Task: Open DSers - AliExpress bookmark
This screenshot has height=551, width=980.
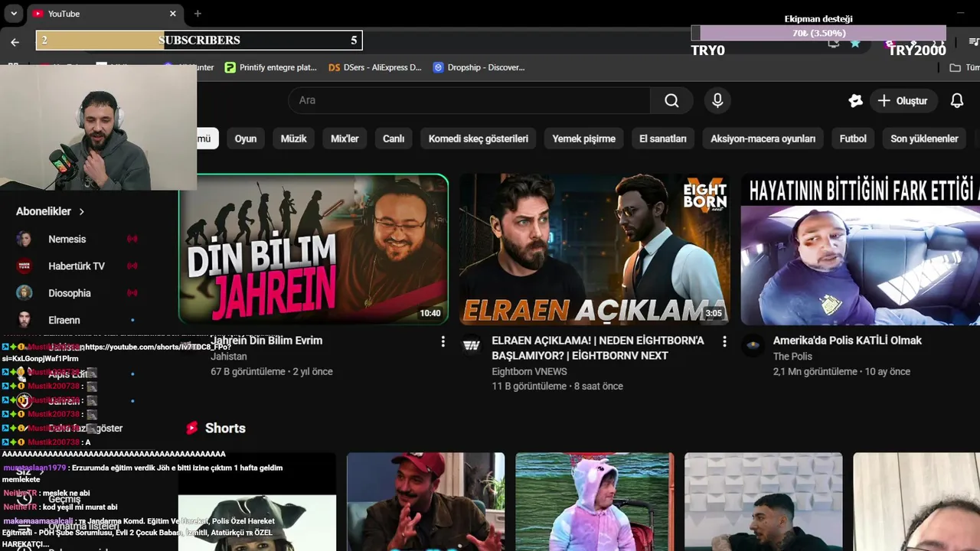Action: (x=374, y=67)
